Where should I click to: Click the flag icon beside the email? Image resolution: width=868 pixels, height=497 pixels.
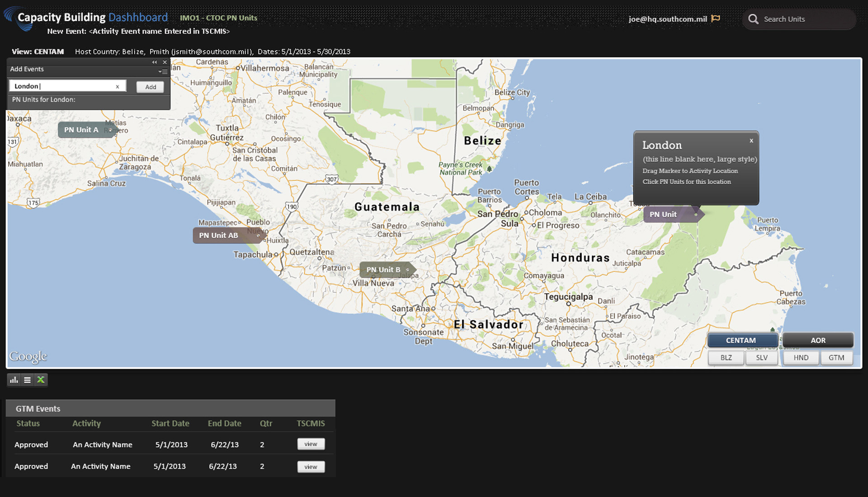tap(716, 19)
